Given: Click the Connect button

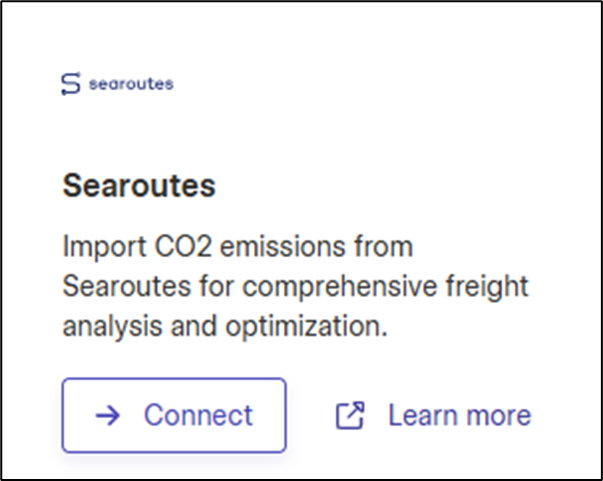Looking at the screenshot, I should tap(174, 415).
